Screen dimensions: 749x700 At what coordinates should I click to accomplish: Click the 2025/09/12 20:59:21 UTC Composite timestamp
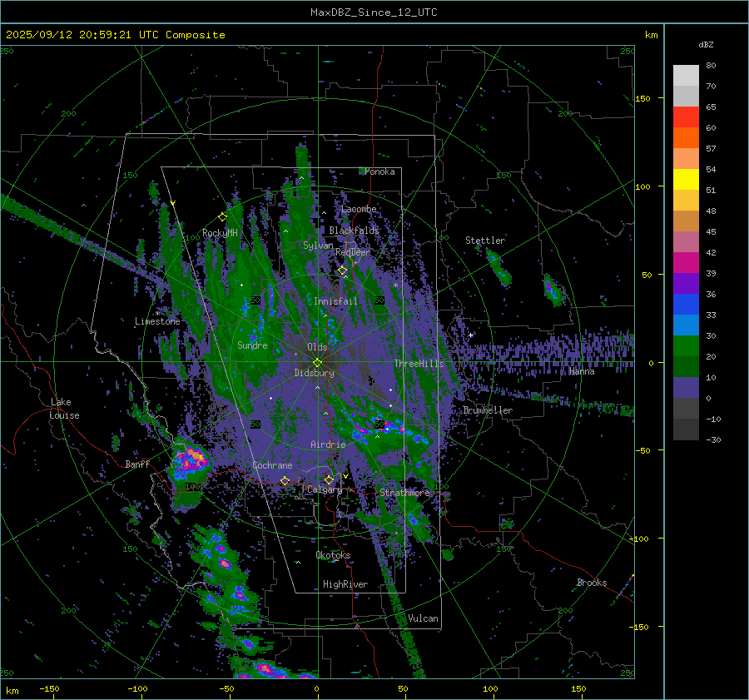(115, 35)
